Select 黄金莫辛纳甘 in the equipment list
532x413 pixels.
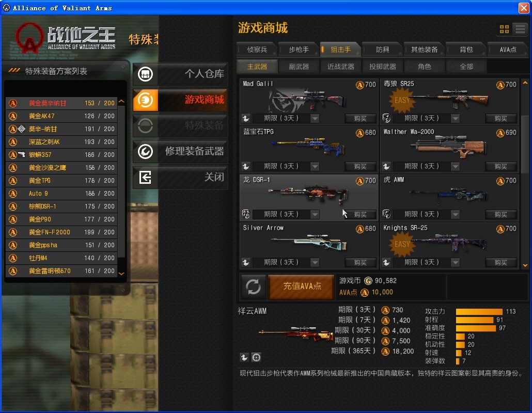click(x=62, y=103)
